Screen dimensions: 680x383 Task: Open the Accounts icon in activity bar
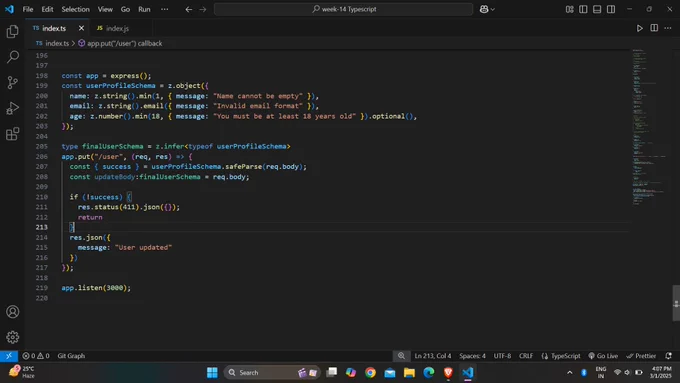coord(13,311)
